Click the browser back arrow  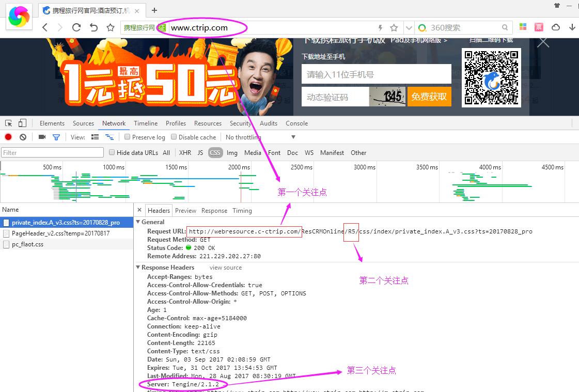pyautogui.click(x=45, y=27)
